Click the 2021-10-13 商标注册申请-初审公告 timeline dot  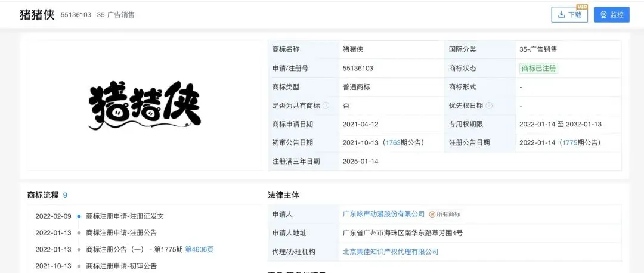(79, 266)
